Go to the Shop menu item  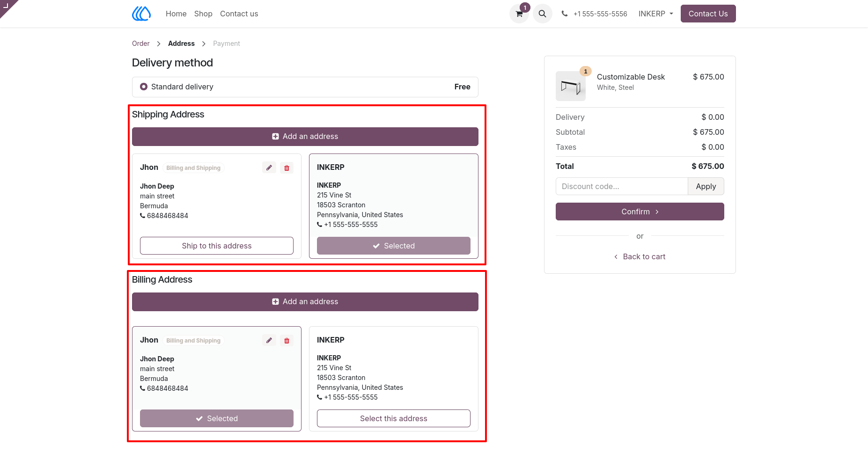203,14
